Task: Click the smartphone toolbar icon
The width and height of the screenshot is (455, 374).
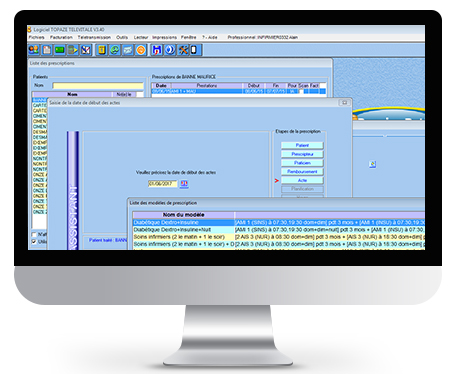Action: point(195,50)
